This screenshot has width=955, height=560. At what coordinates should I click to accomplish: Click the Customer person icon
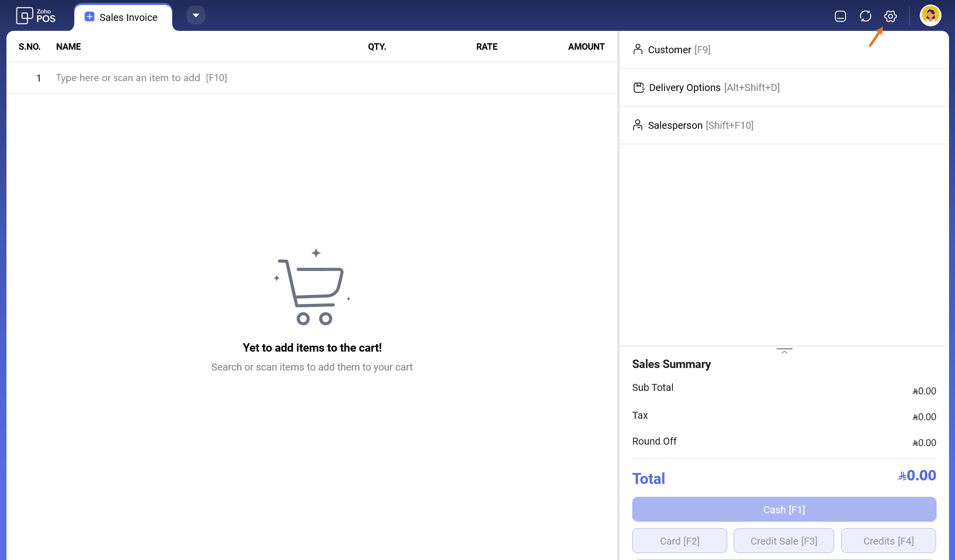point(638,49)
